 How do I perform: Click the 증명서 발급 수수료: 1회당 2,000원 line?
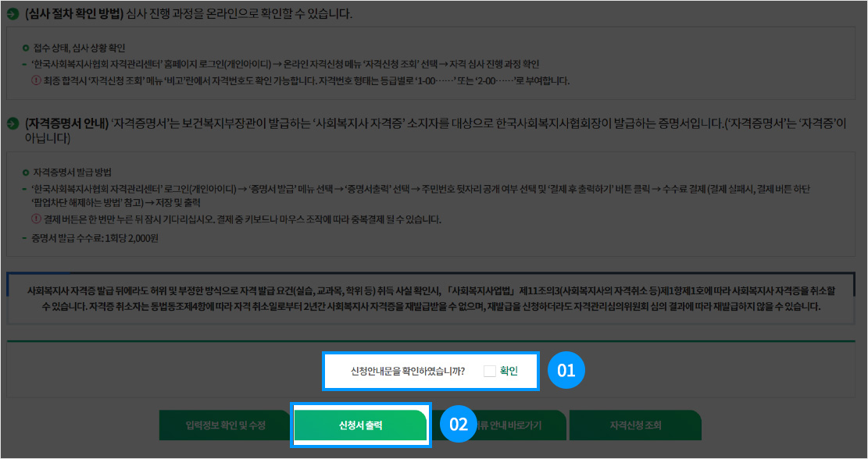(95, 238)
